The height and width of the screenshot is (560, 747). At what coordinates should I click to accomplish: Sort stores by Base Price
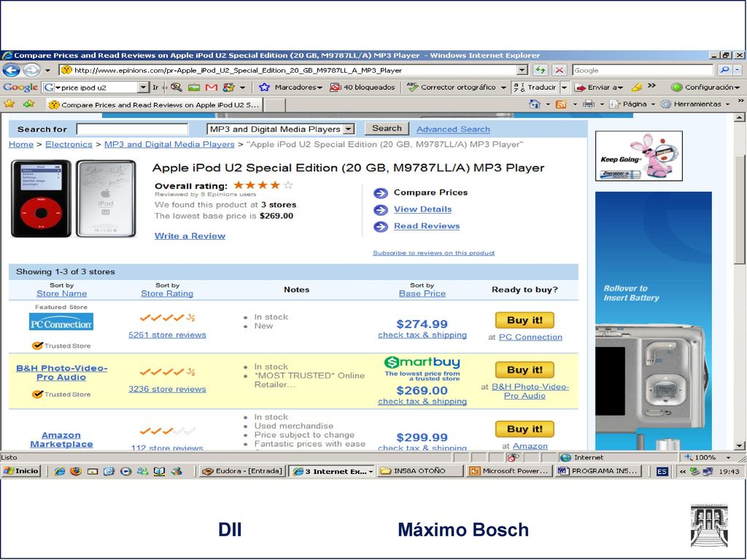point(422,293)
